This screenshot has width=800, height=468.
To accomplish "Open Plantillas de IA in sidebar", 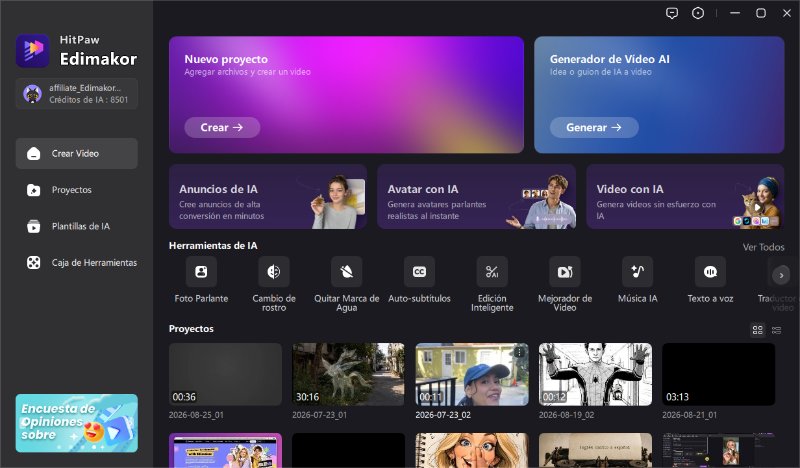I will (77, 226).
